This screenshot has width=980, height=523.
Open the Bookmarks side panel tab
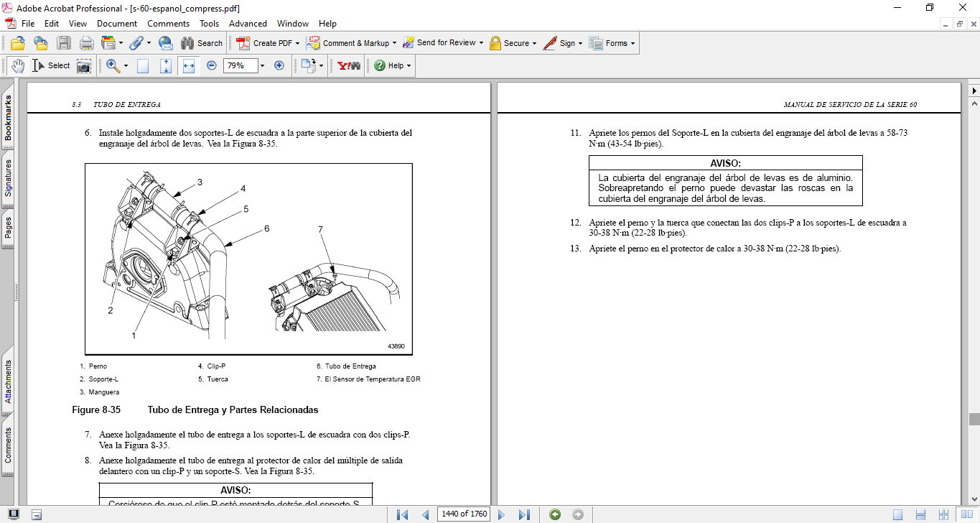[8, 119]
